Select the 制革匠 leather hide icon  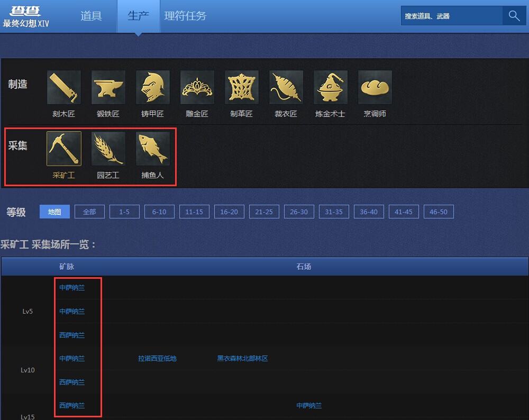pos(242,87)
